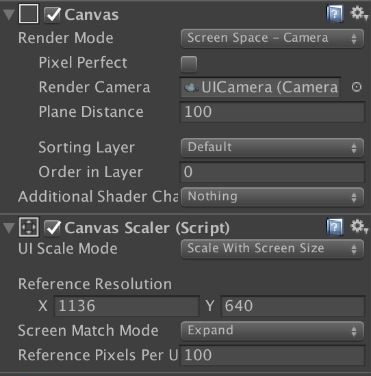Open Canvas component help reference icon
The image size is (371, 376).
pos(334,14)
